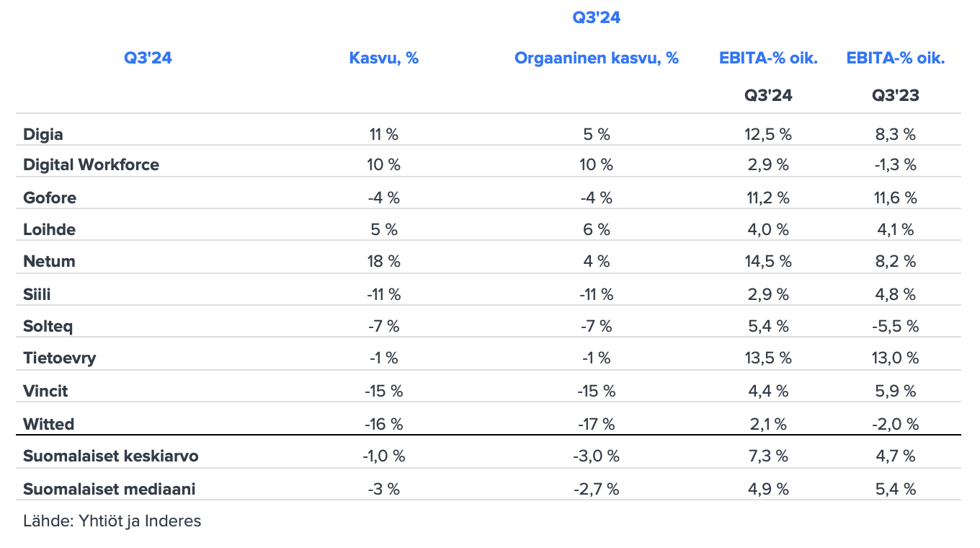This screenshot has height=548, width=980.
Task: Select the Digital Workforce company name
Action: (91, 164)
